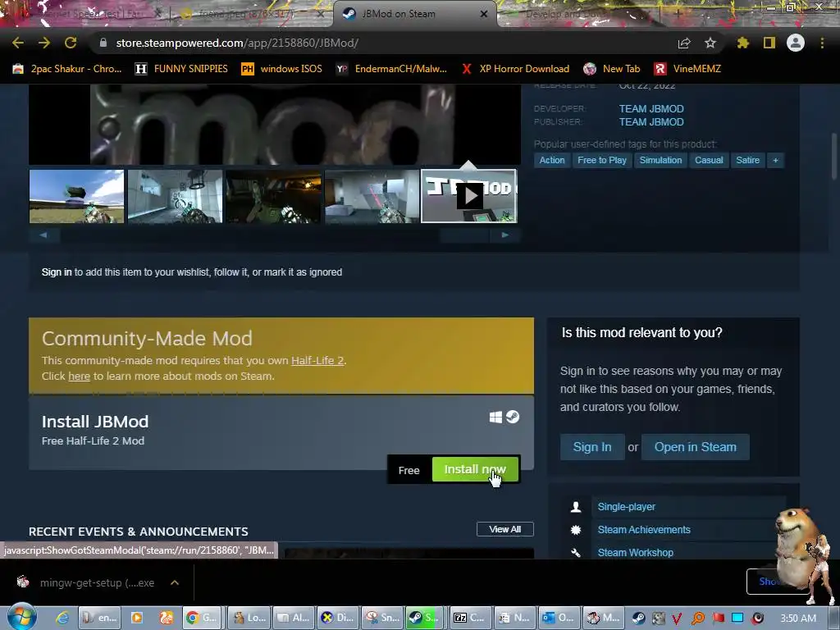This screenshot has height=630, width=840.
Task: Toggle Chrome side panel icon
Action: [x=769, y=43]
